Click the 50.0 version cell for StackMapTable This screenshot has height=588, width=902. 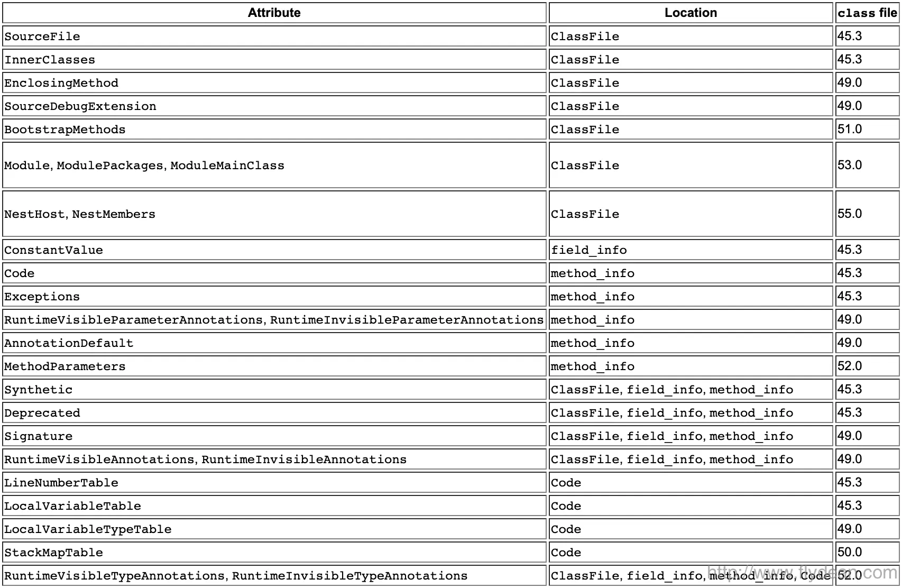[867, 552]
